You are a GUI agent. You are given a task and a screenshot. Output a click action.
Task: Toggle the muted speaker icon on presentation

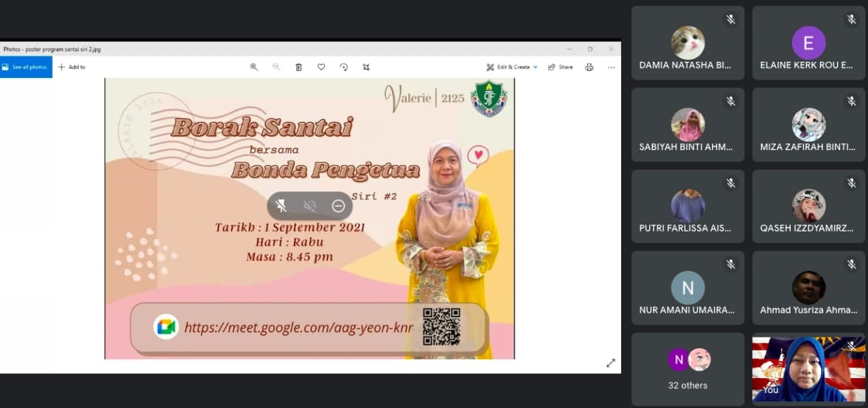tap(310, 206)
